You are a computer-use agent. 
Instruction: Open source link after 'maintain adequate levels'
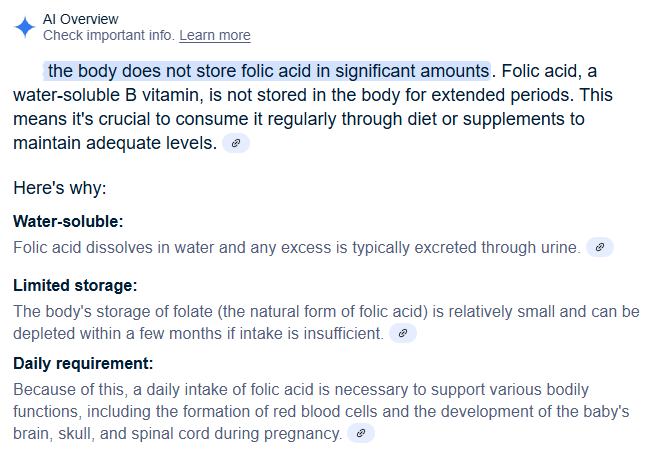(236, 143)
